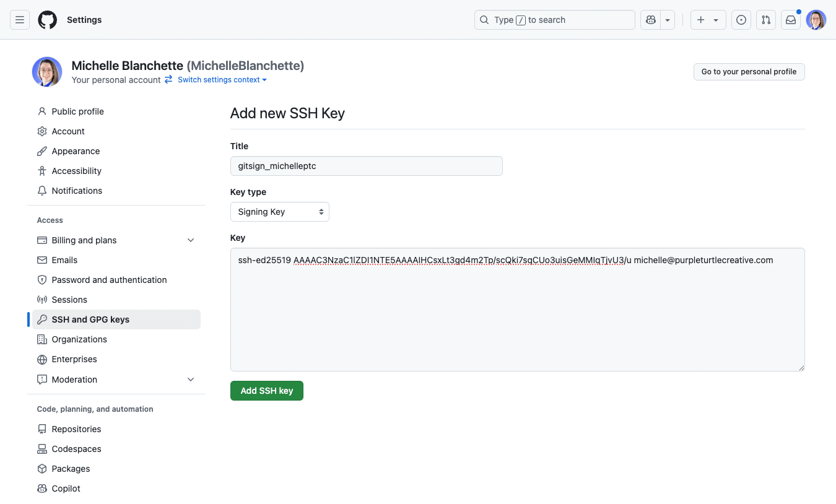
Task: Click the user avatar in top right
Action: pyautogui.click(x=816, y=20)
